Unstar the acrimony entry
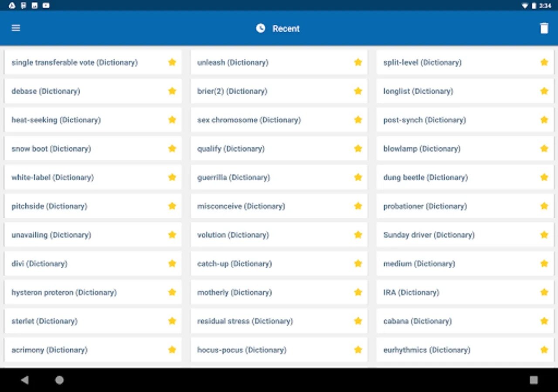This screenshot has width=558, height=392. (x=172, y=350)
